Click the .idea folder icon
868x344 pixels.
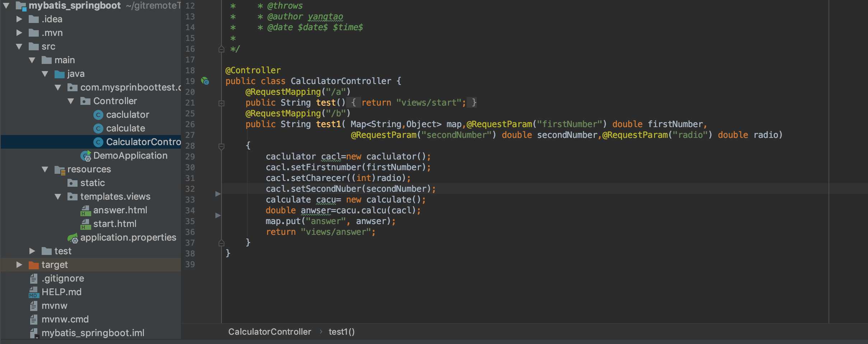[x=34, y=19]
